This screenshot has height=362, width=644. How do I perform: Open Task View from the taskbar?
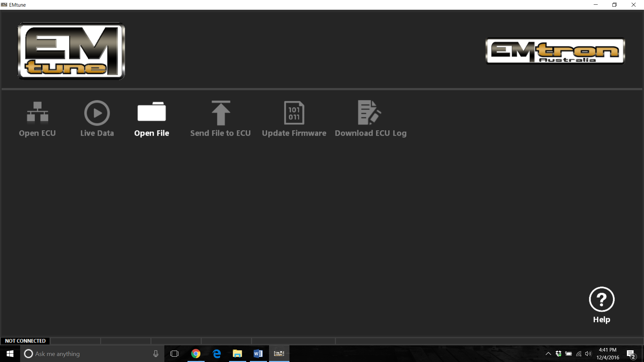(x=174, y=354)
